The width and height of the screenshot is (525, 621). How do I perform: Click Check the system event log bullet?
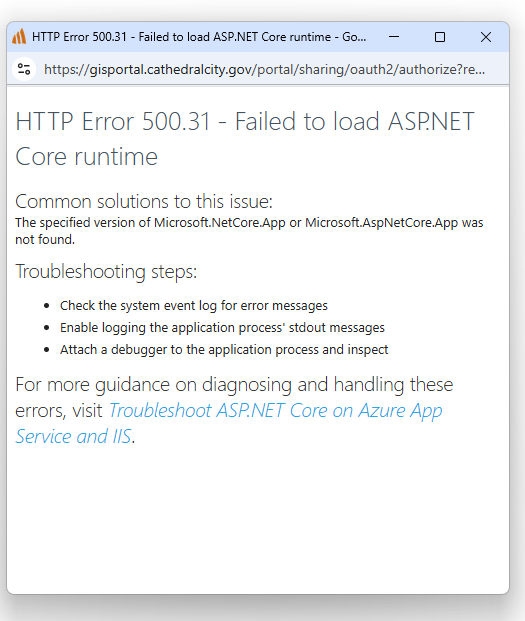tap(194, 306)
